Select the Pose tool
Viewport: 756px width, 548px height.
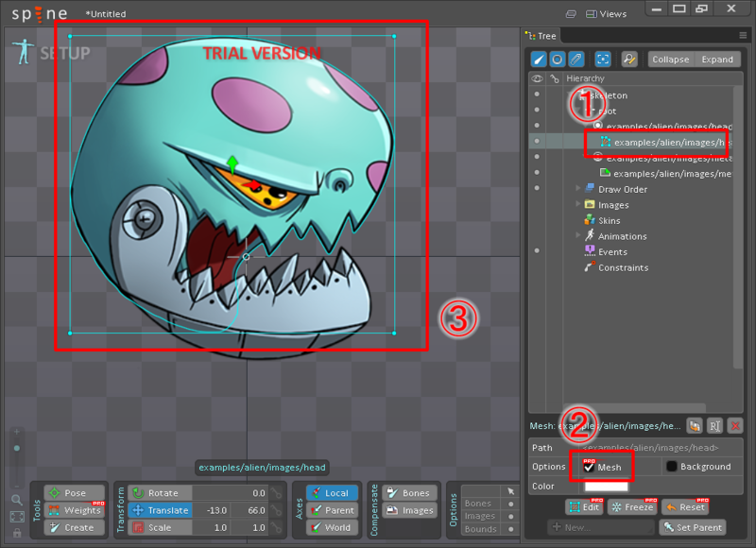[x=75, y=493]
